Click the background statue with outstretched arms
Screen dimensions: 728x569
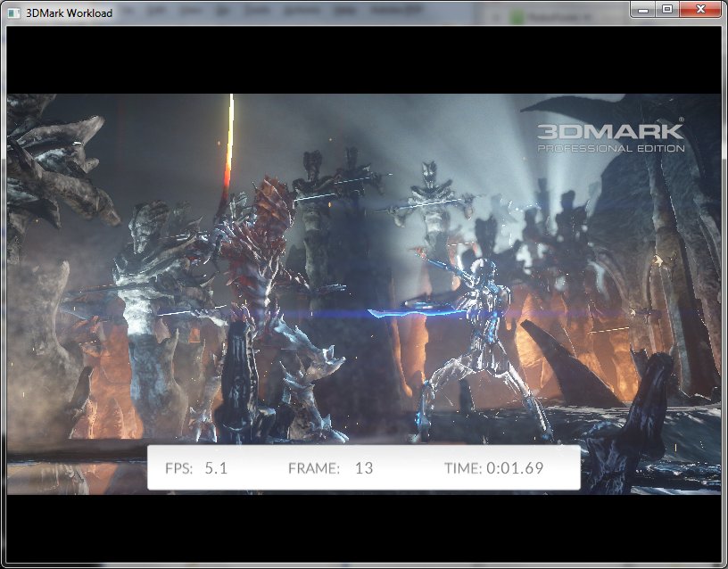pos(428,201)
